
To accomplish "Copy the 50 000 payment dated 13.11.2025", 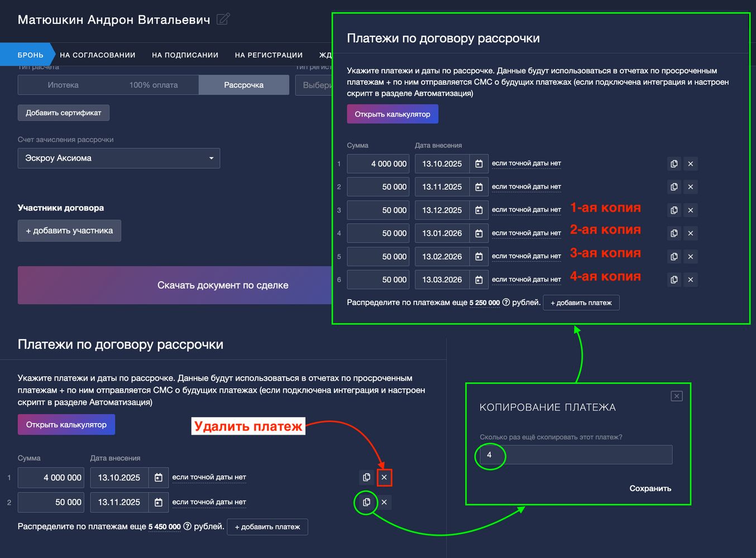I will [366, 502].
